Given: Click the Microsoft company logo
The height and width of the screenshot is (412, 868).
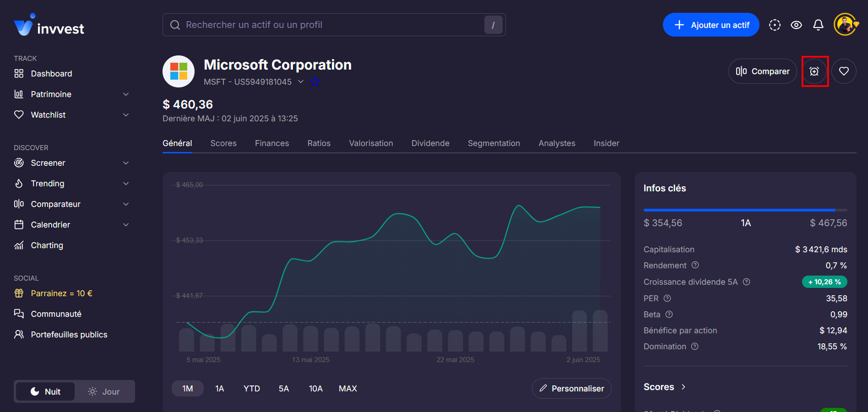Looking at the screenshot, I should [x=179, y=71].
